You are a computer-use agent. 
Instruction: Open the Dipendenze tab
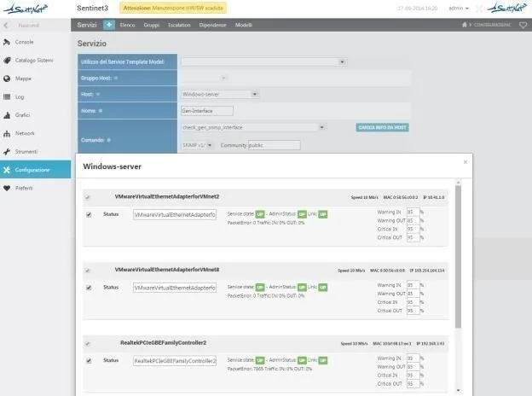click(x=213, y=25)
